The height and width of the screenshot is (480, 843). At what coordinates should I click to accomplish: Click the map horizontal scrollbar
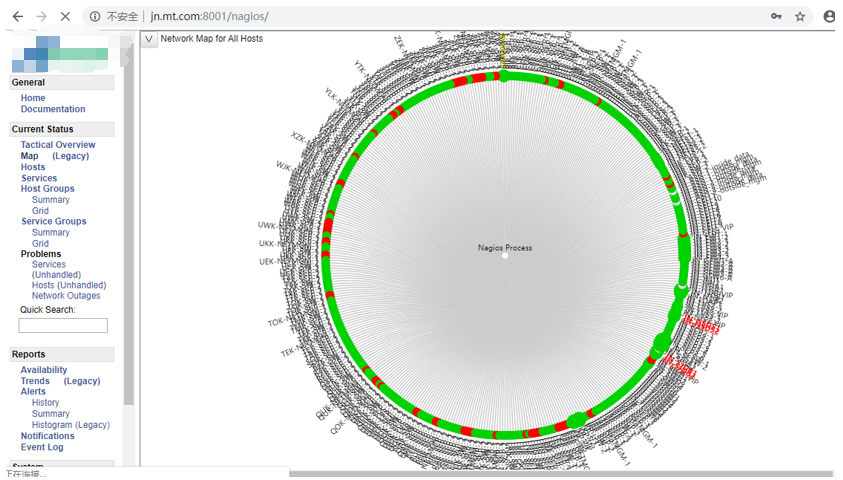click(x=561, y=474)
